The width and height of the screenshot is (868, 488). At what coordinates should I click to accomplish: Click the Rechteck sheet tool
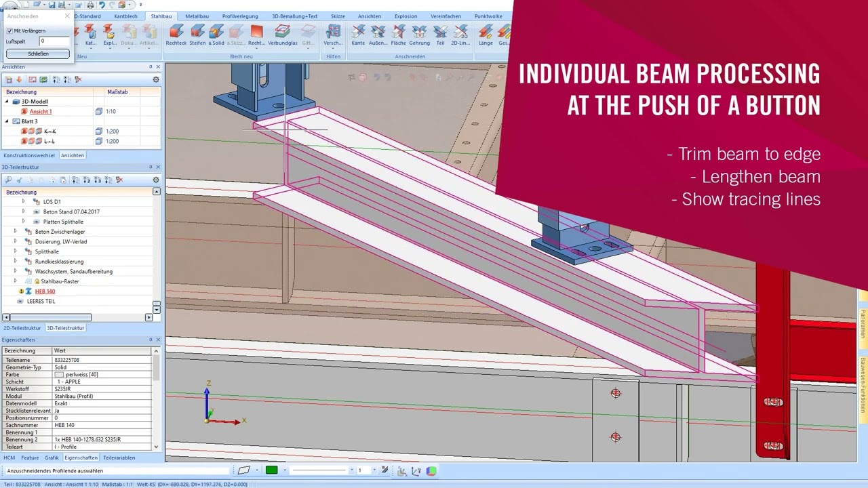176,35
